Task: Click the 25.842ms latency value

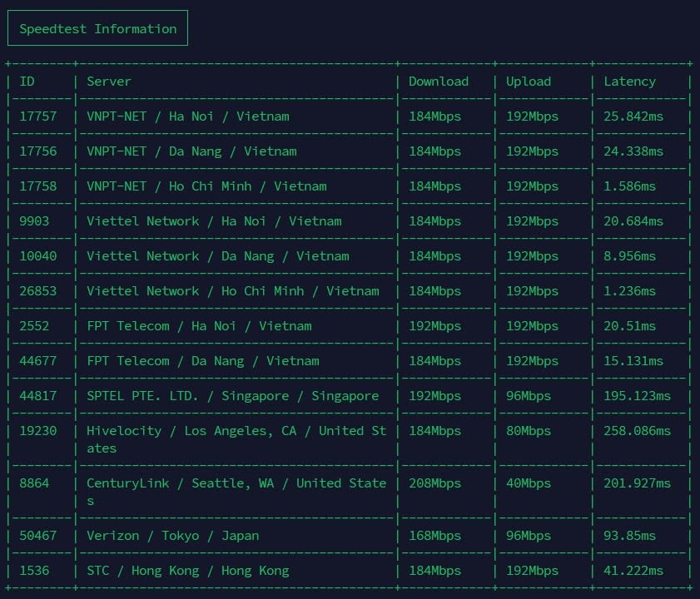Action: (633, 116)
